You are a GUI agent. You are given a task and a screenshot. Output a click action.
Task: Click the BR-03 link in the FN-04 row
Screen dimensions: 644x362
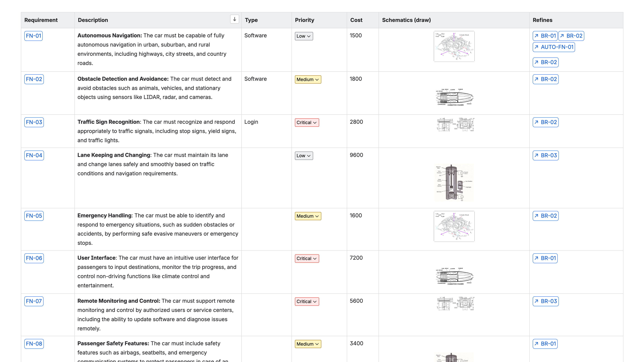click(545, 155)
